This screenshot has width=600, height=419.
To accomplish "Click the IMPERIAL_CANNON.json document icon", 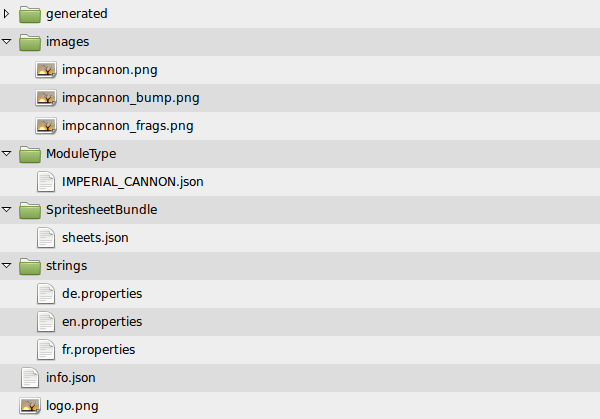I will coord(46,182).
